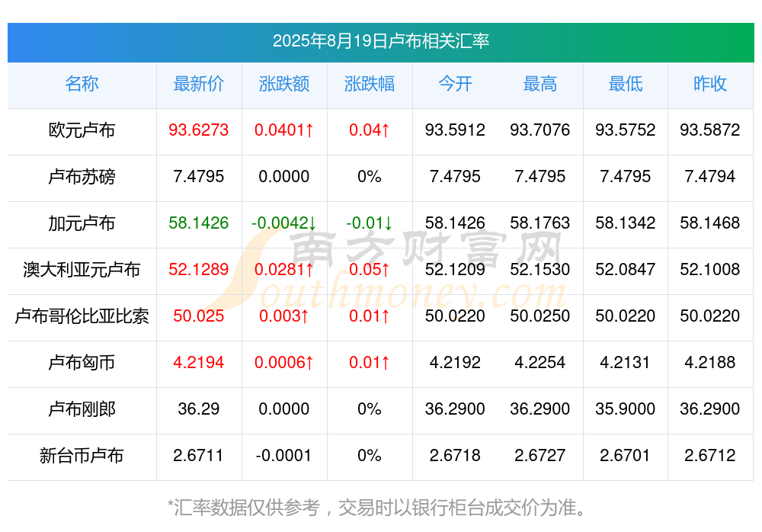Click low value 58.1342
Image resolution: width=762 pixels, height=532 pixels.
pos(625,223)
